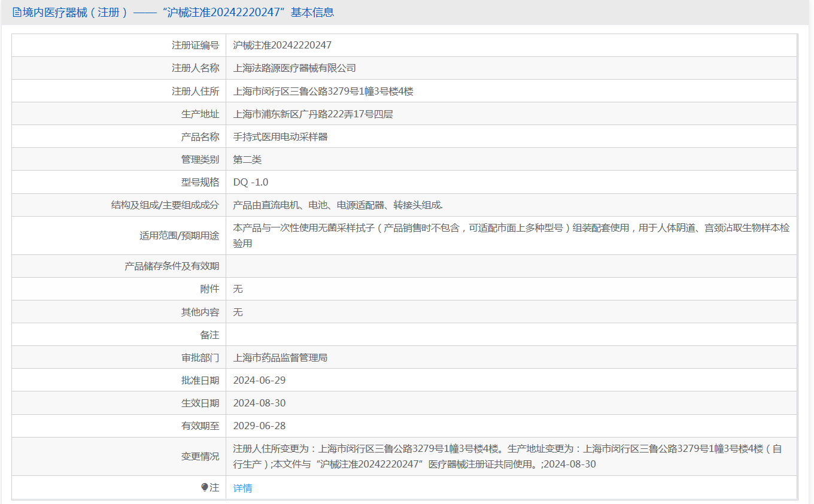Click registrant name 上海法路源医疗器械有限公司
814x504 pixels.
(x=294, y=68)
